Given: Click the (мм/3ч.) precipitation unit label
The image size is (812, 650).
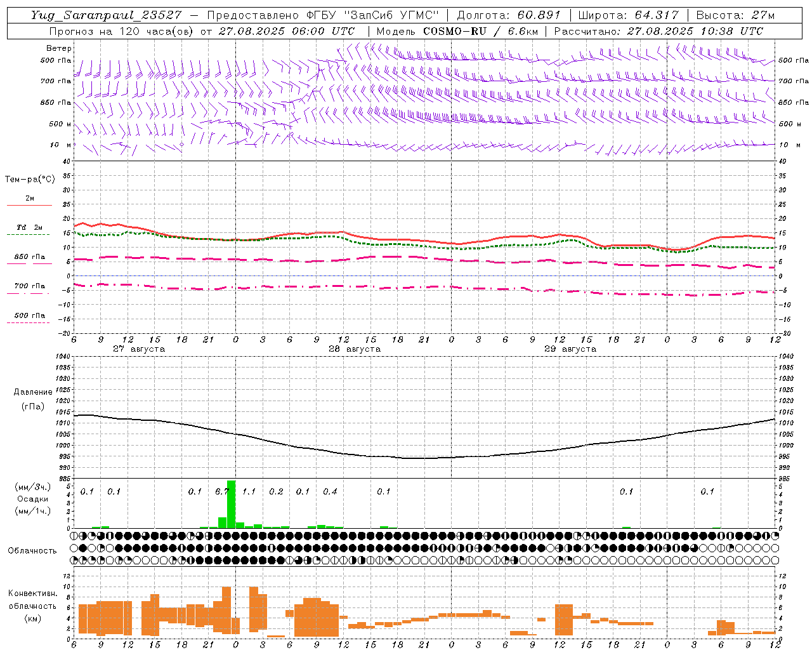Looking at the screenshot, I should [x=33, y=487].
